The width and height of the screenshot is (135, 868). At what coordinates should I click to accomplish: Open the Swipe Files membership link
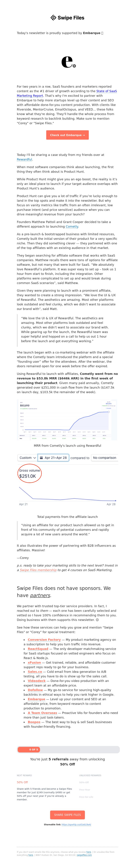click(x=38, y=570)
